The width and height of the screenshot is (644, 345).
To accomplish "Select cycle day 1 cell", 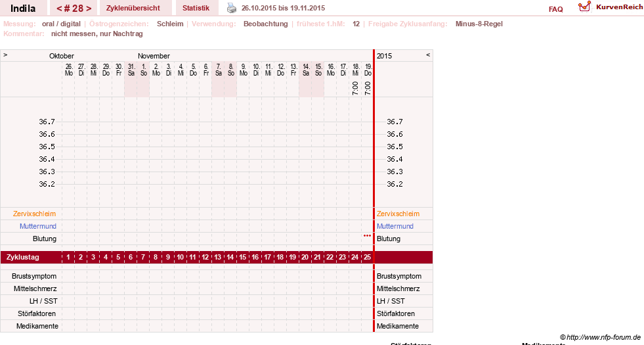I will click(68, 258).
